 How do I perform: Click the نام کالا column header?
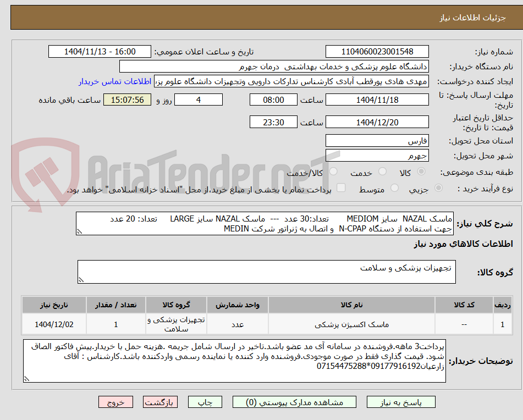coord(351,305)
